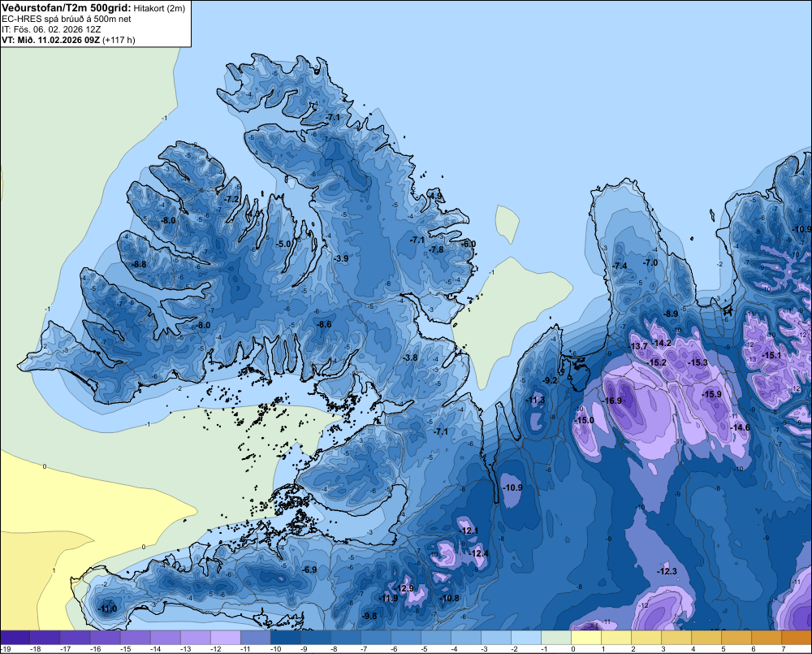
Task: Click the -15.2 temperature label
Action: (657, 363)
